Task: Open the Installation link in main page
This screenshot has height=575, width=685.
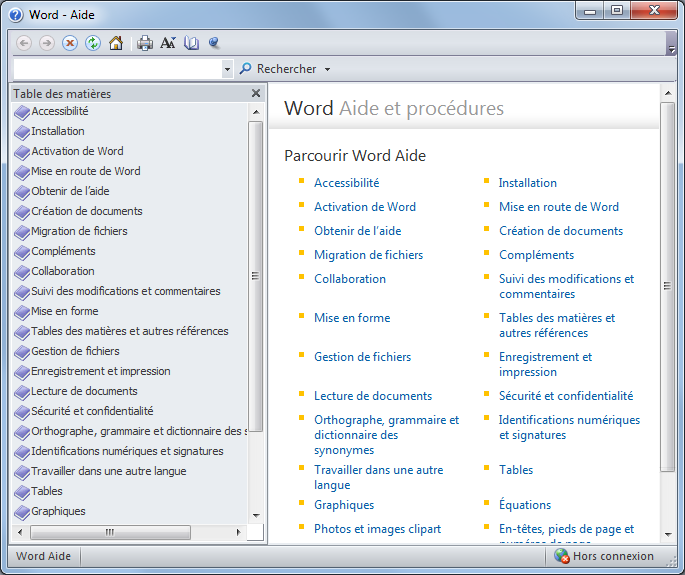Action: click(x=528, y=183)
